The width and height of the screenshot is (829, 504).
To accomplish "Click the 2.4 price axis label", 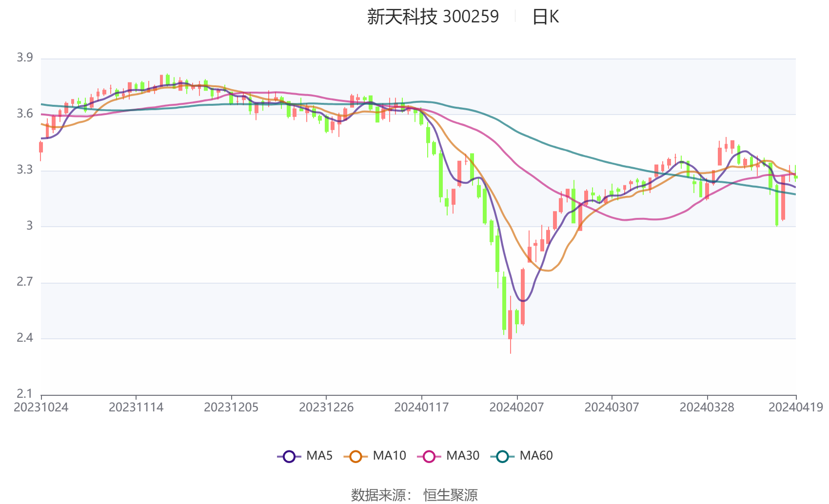I will pyautogui.click(x=25, y=338).
